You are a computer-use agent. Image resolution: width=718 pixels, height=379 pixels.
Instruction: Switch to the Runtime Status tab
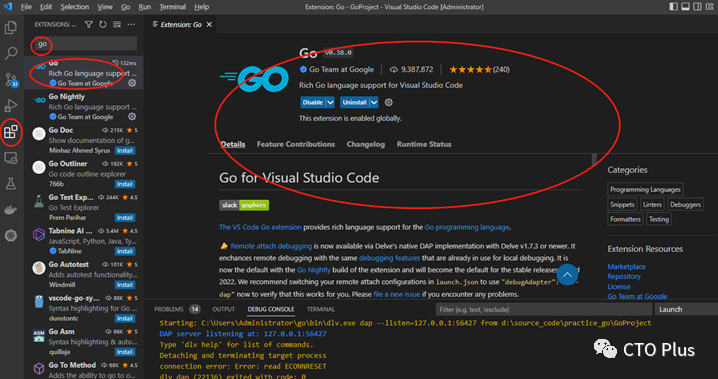click(x=424, y=144)
